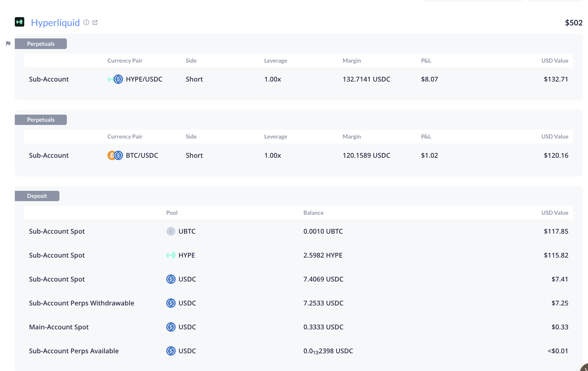Screen dimensions: 588x371
Task: Click the HYPE/USDC pair label
Action: (x=144, y=79)
